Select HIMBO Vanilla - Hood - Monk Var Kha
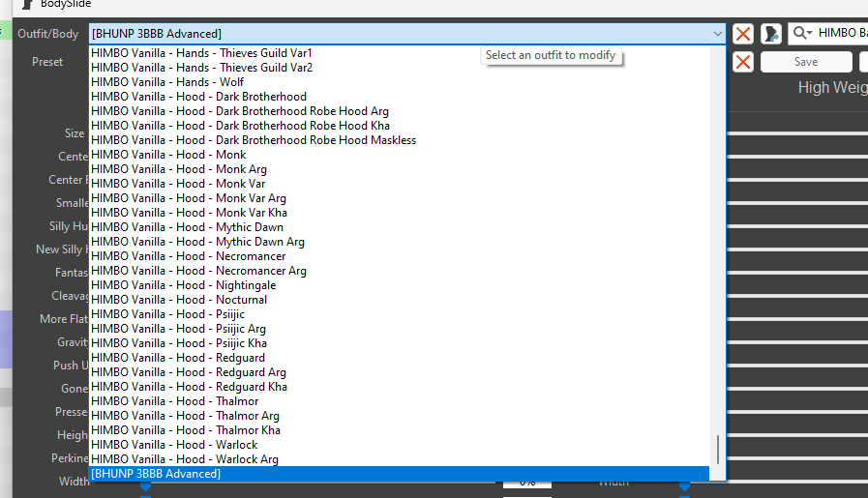This screenshot has width=868, height=498. point(399,213)
